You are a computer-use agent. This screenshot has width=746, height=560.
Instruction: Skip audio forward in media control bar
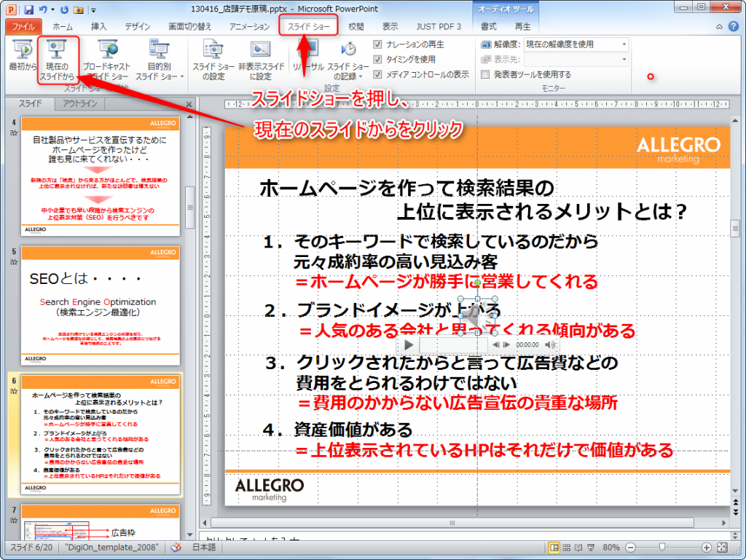coord(506,344)
